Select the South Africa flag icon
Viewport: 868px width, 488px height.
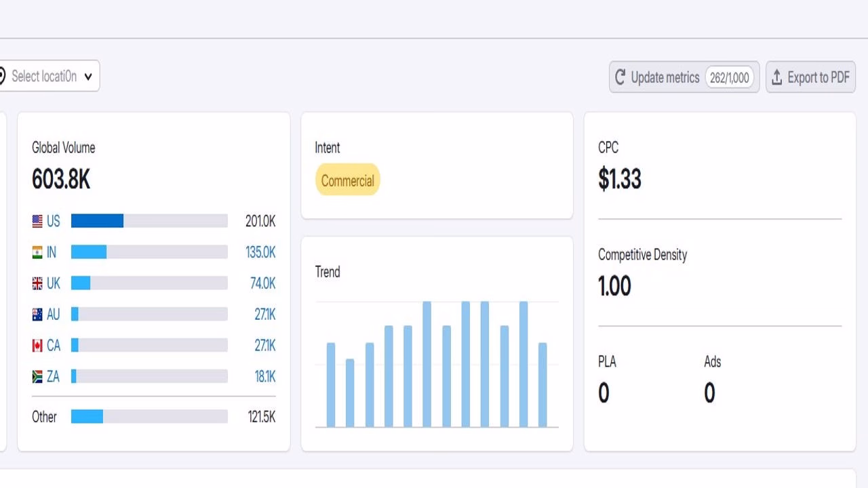[38, 376]
